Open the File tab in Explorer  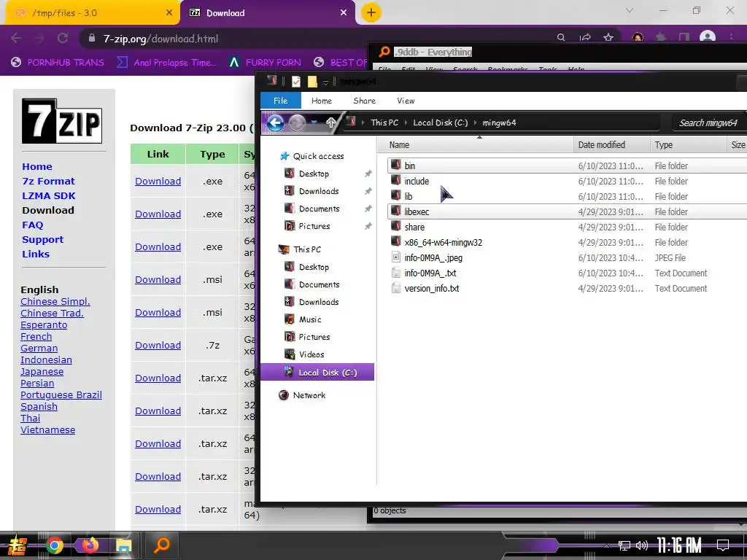[281, 101]
